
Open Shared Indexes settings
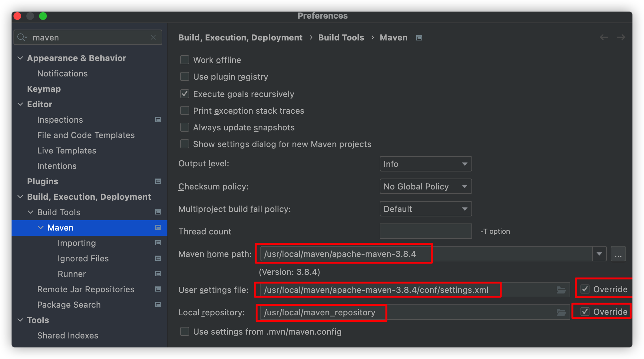(68, 336)
